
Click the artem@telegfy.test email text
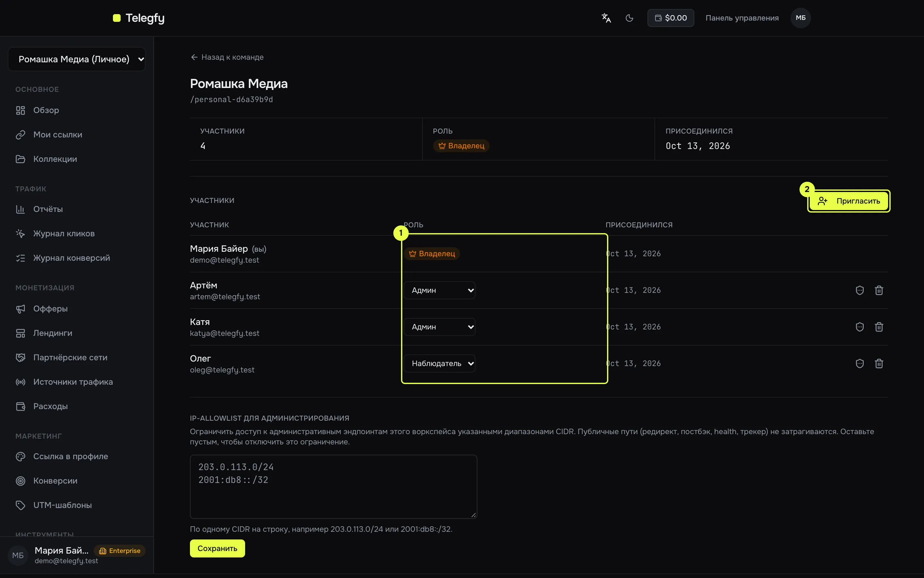tap(225, 297)
